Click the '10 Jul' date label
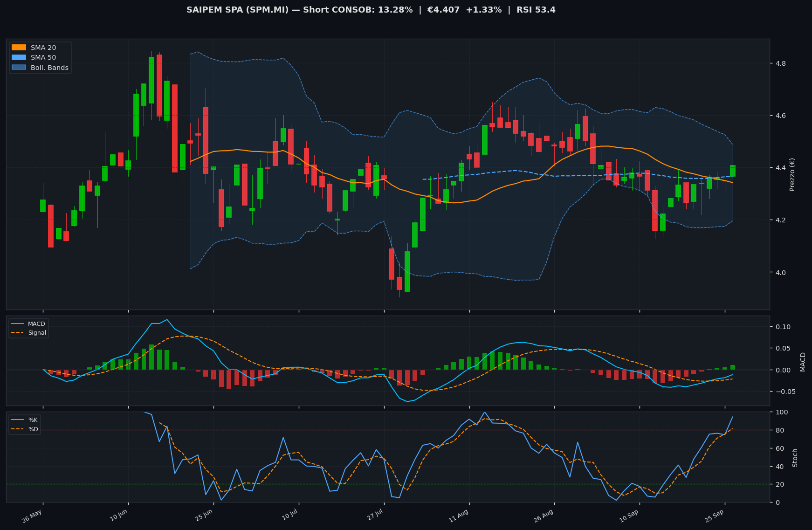Image resolution: width=812 pixels, height=530 pixels. (289, 515)
